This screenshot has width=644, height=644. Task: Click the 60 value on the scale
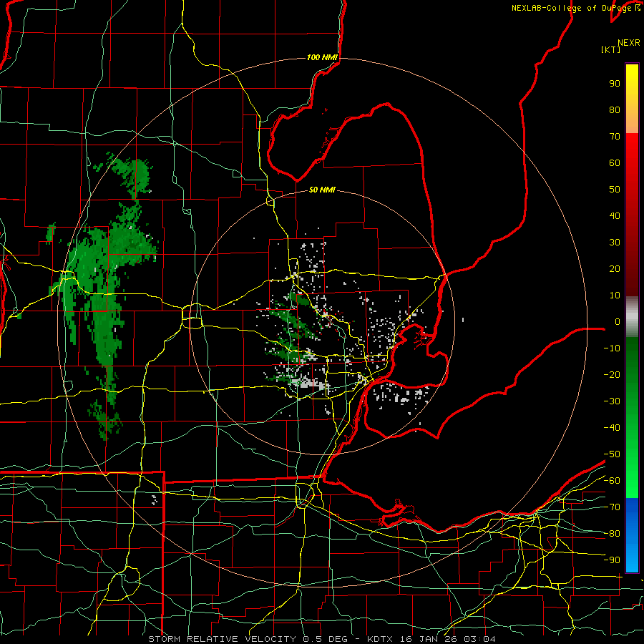pyautogui.click(x=615, y=163)
